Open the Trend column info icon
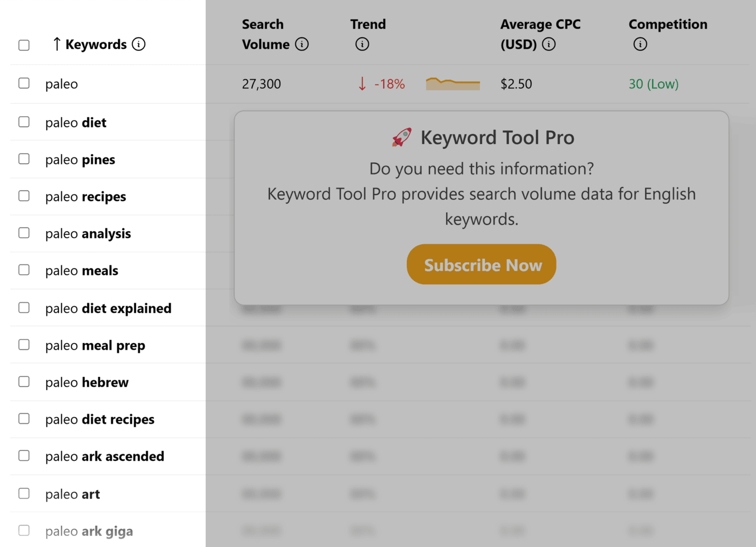This screenshot has height=547, width=756. pyautogui.click(x=362, y=45)
